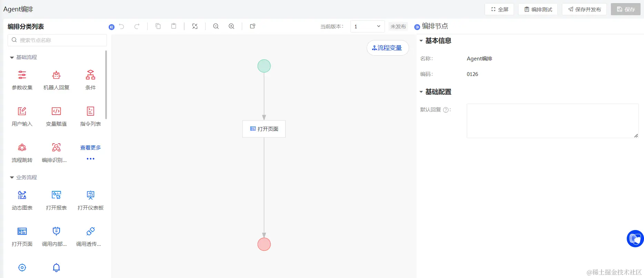Zoom in on the canvas
644x278 pixels.
pyautogui.click(x=231, y=26)
